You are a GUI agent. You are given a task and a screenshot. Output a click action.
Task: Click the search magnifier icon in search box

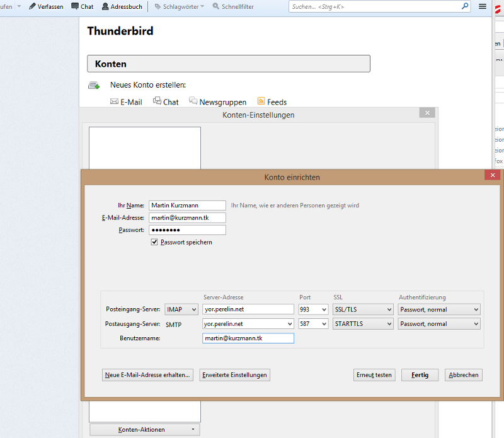click(x=465, y=6)
